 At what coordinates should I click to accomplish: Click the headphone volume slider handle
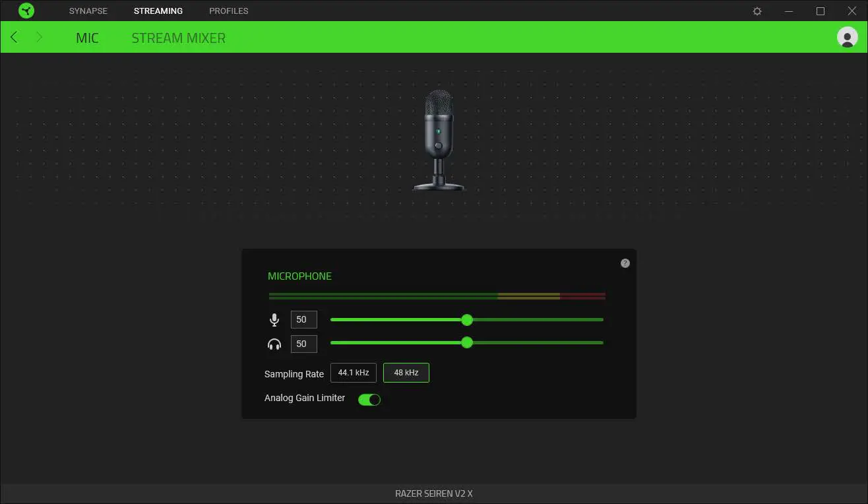[467, 342]
